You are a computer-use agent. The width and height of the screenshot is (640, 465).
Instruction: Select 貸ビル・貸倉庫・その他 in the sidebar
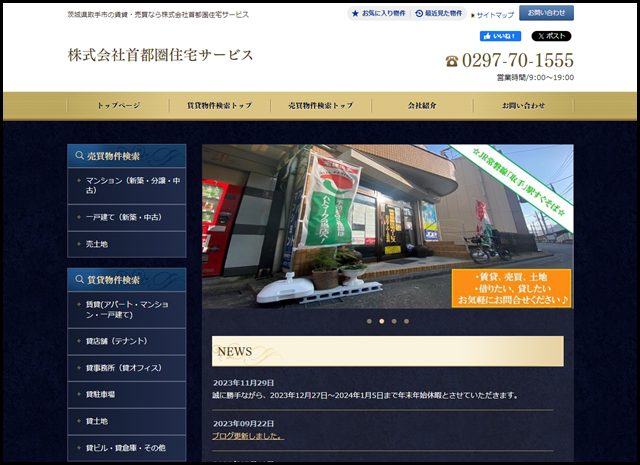127,448
